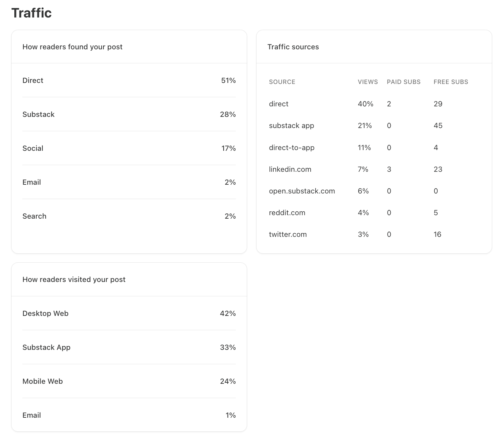Viewport: 504px width, 438px height.
Task: Click the SOURCE column header
Action: pyautogui.click(x=282, y=82)
